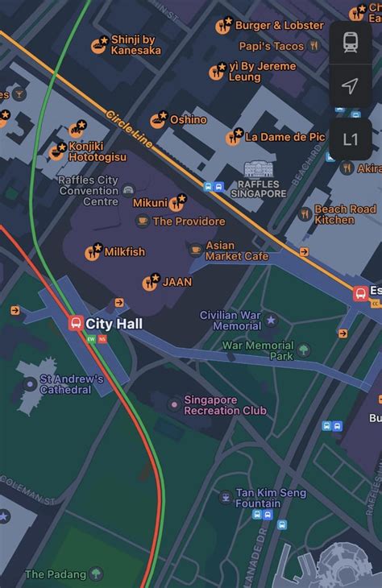Image resolution: width=382 pixels, height=588 pixels.
Task: Select the Esplanade station icon
Action: 360,293
